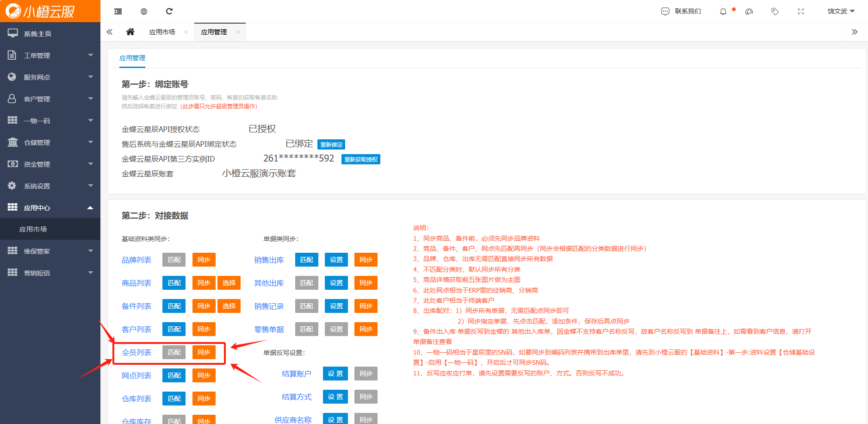Click 同步 for 品牌列表
868x424 pixels.
point(204,260)
